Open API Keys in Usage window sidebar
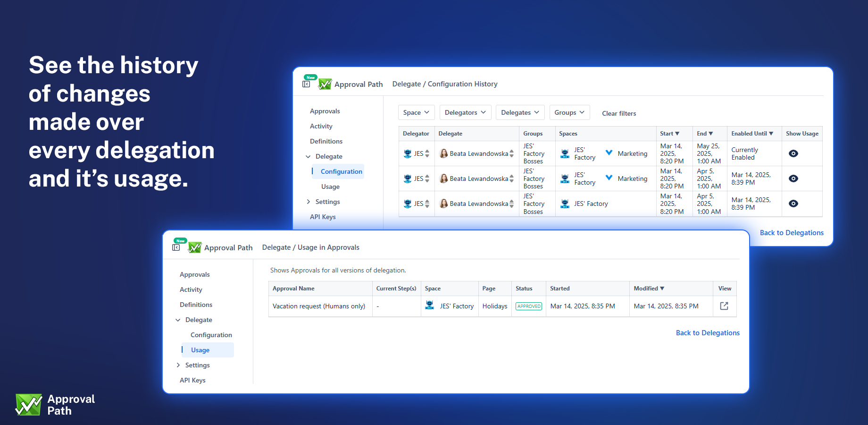This screenshot has height=425, width=868. tap(192, 380)
